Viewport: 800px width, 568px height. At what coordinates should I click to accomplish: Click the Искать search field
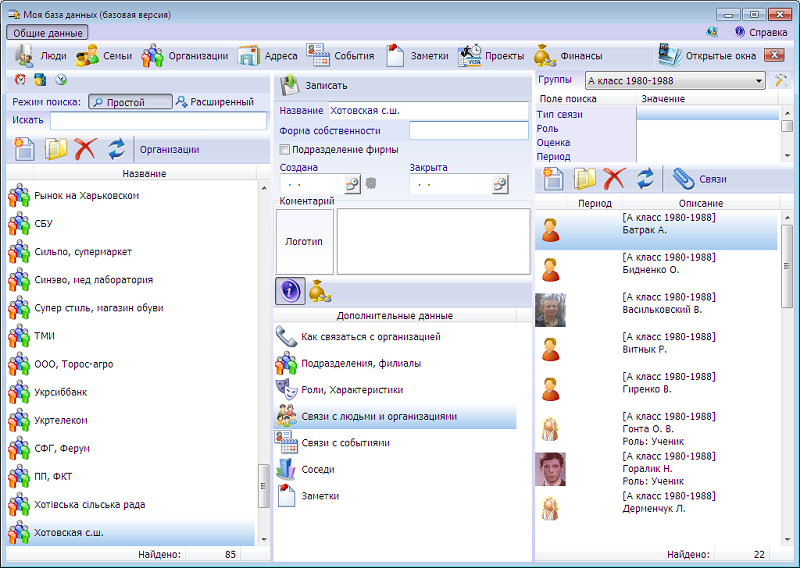pyautogui.click(x=158, y=121)
